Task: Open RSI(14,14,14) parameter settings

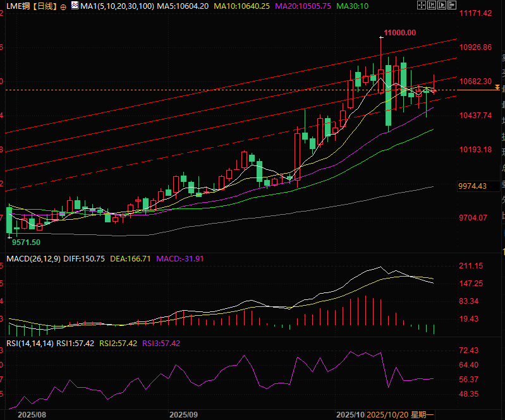Action: [29, 343]
